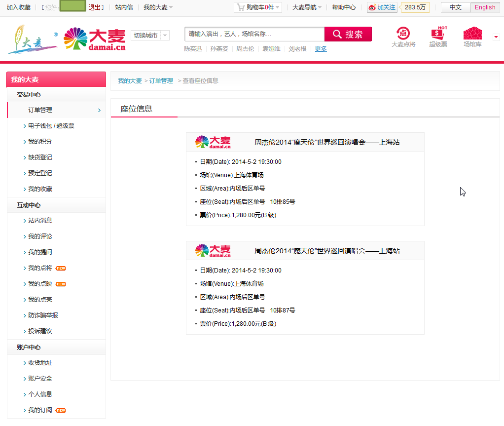This screenshot has width=504, height=426.
Task: Click 交易中心 section header
Action: (x=29, y=95)
